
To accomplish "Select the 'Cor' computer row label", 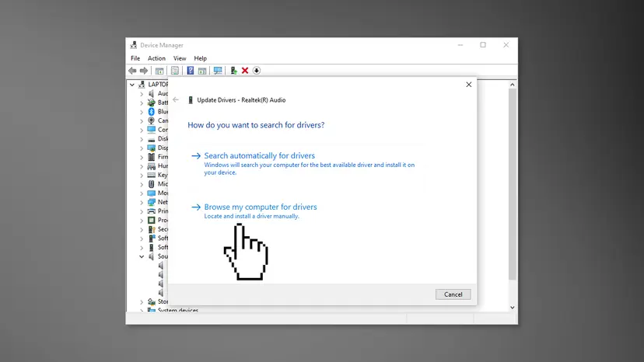I will pyautogui.click(x=163, y=130).
